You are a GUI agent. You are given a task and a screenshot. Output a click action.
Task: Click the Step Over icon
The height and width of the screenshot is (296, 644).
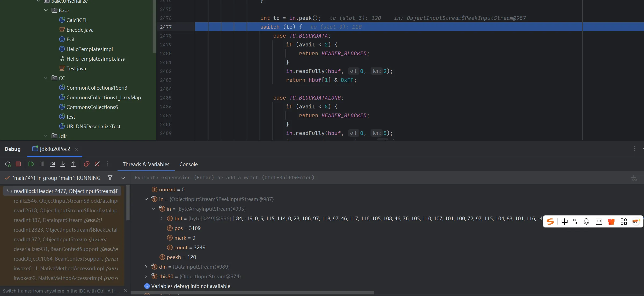[52, 164]
